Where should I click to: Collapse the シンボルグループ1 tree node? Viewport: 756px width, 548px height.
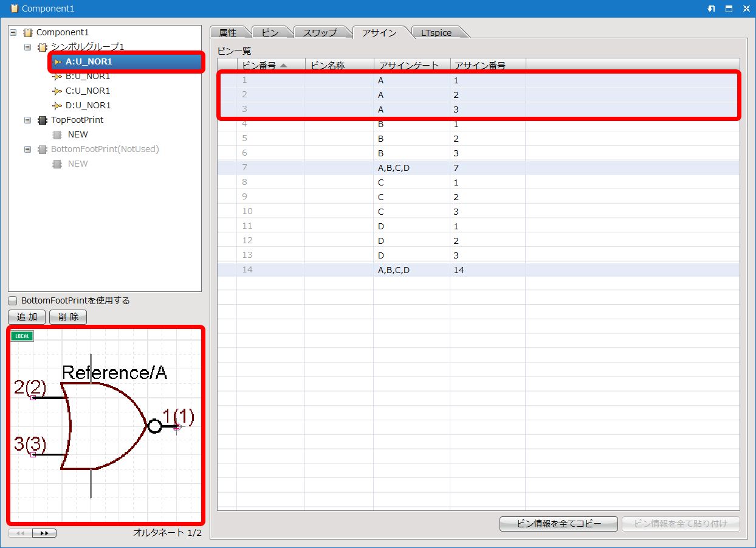point(28,47)
